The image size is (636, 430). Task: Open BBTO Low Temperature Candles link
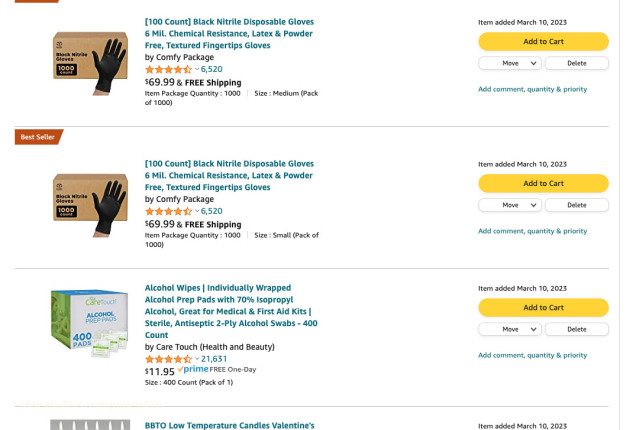pos(229,424)
